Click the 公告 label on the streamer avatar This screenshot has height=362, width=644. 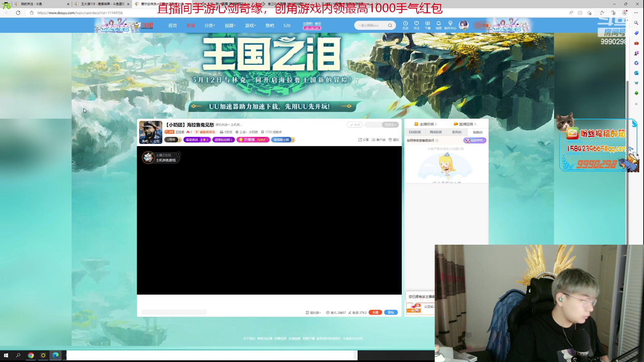point(157,141)
